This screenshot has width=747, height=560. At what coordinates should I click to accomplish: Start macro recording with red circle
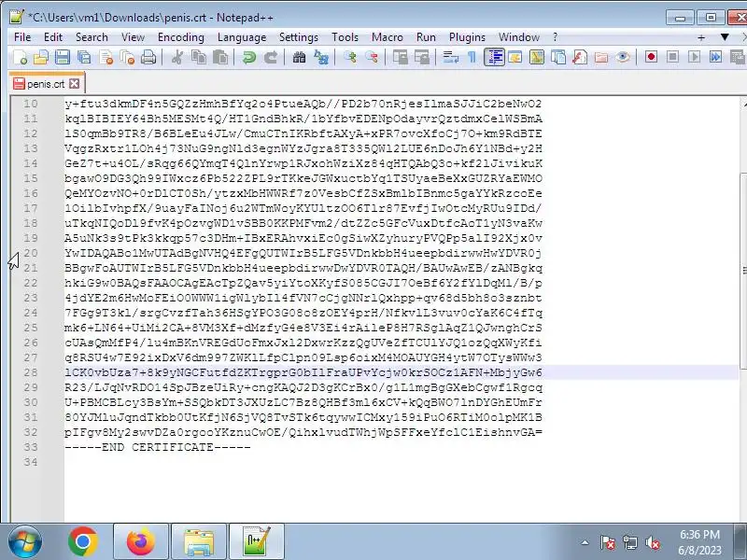pyautogui.click(x=651, y=57)
